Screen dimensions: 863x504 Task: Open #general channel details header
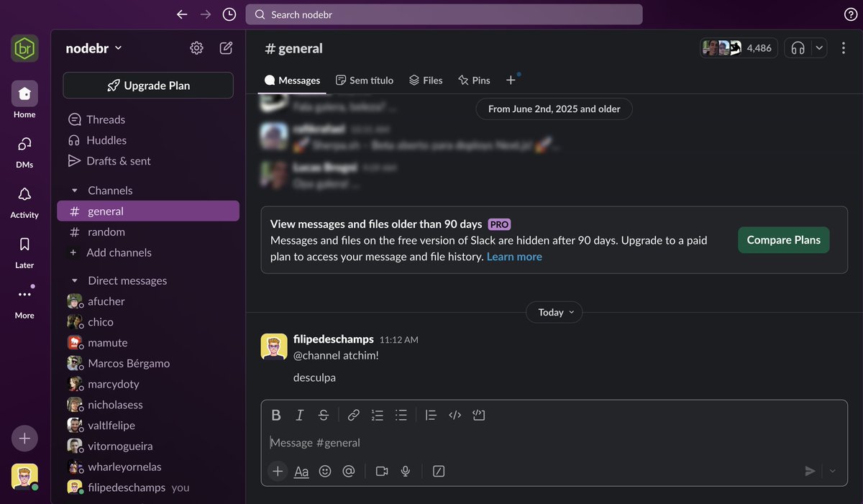point(293,48)
